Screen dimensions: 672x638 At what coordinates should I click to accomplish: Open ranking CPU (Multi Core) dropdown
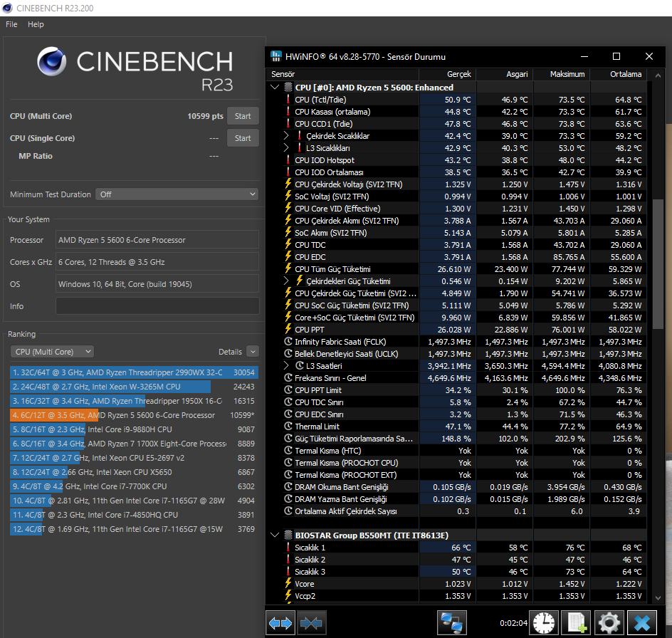52,352
